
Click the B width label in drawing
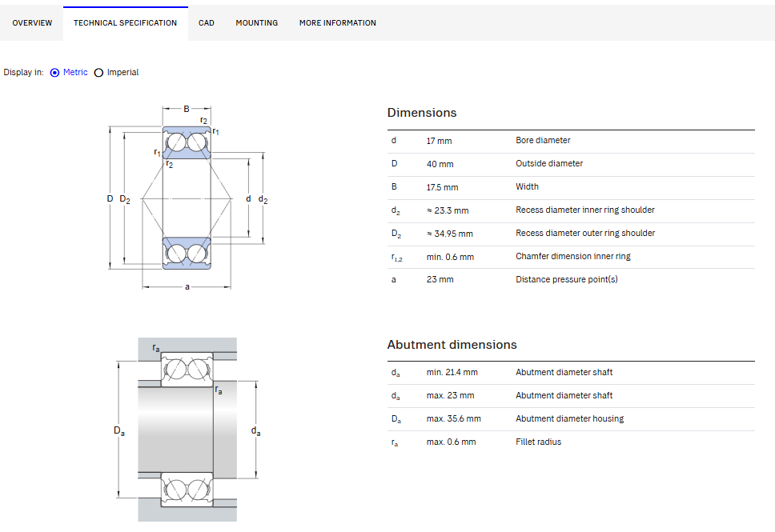click(x=187, y=109)
